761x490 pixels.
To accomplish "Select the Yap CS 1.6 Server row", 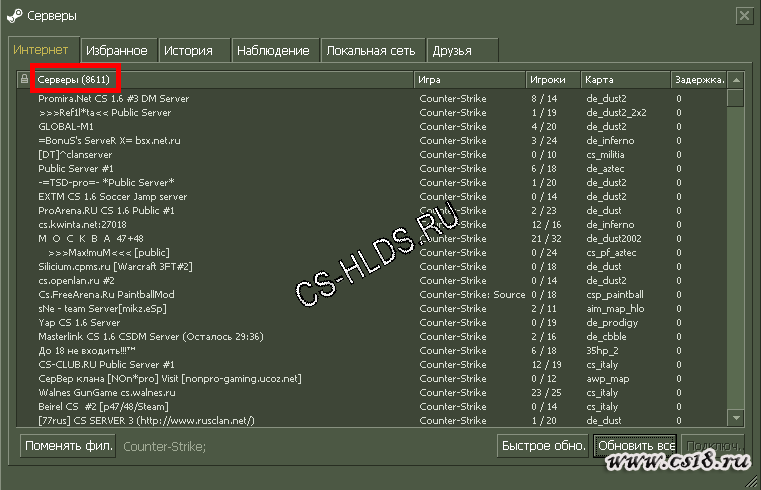I will (372, 323).
